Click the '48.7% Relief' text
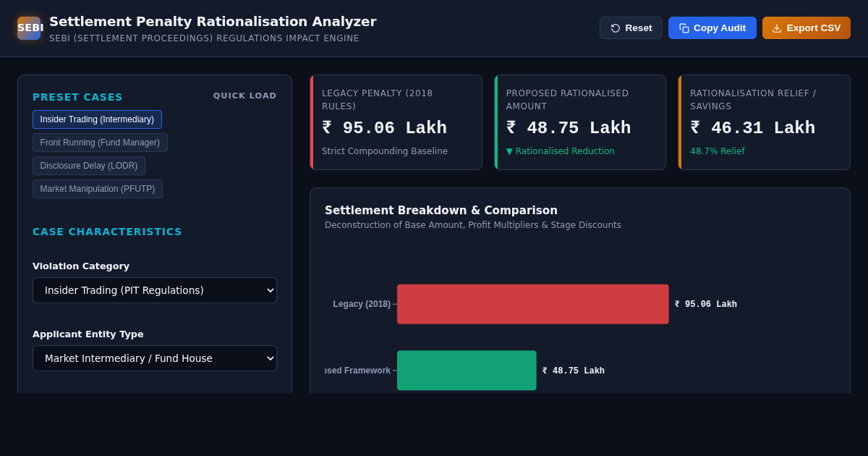The height and width of the screenshot is (456, 868). coord(718,151)
